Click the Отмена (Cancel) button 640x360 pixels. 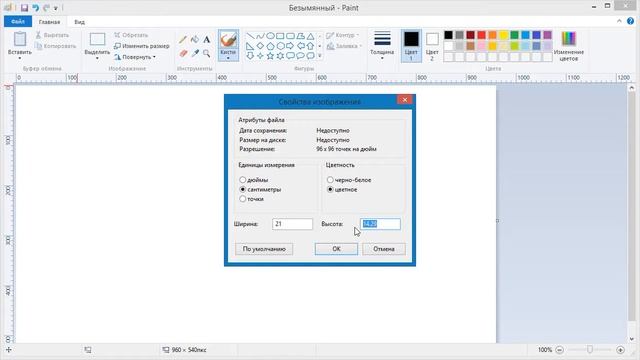pyautogui.click(x=384, y=249)
